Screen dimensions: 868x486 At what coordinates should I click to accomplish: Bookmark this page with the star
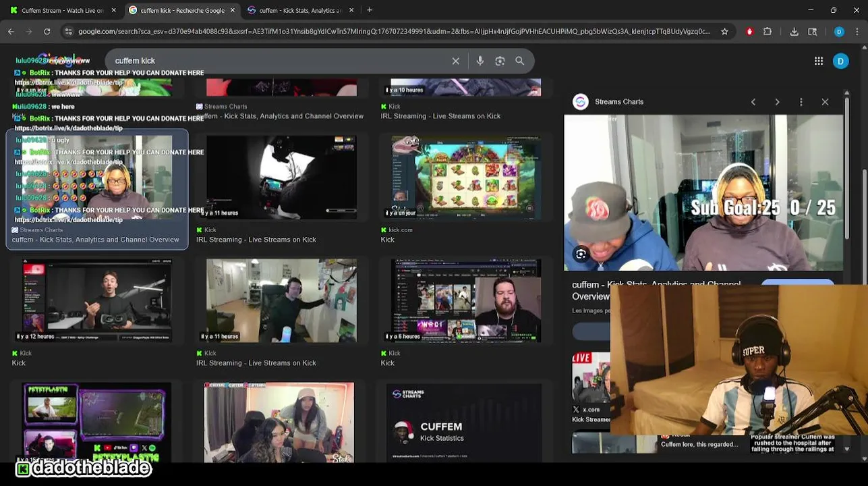pyautogui.click(x=724, y=31)
